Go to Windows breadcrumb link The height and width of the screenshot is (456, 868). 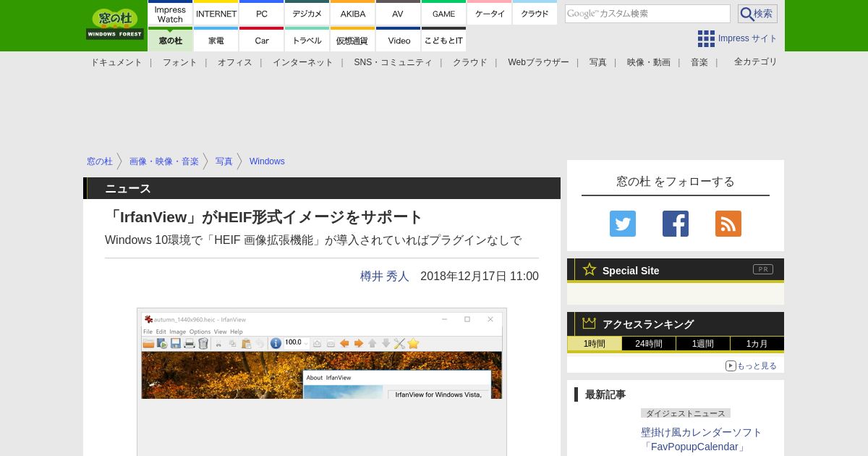coord(267,161)
